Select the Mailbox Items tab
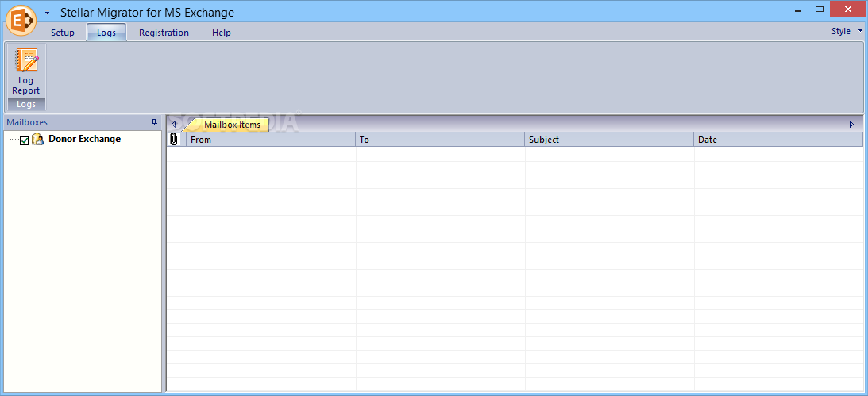868x396 pixels. pyautogui.click(x=232, y=125)
